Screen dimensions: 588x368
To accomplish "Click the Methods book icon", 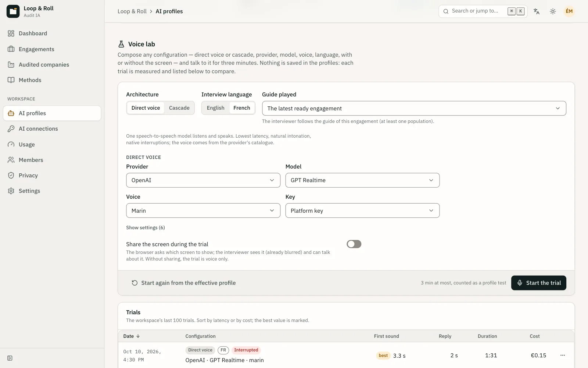I will 11,80.
